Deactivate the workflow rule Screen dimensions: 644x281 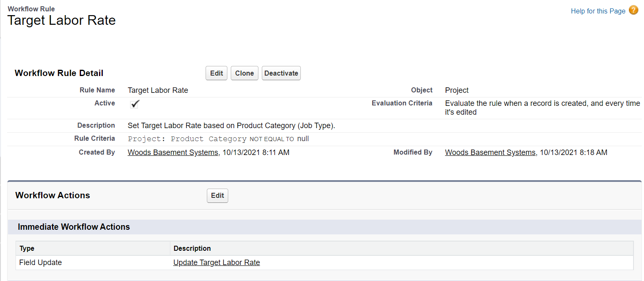(x=281, y=73)
